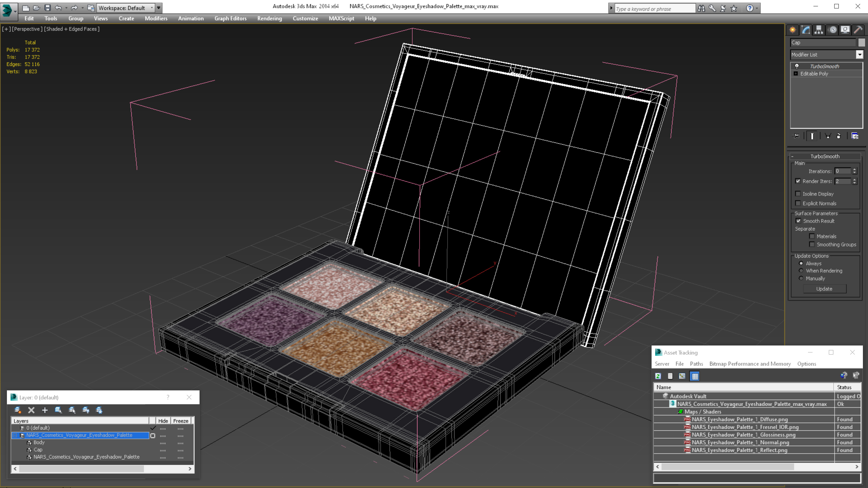Sort layers by Hide column header
This screenshot has height=488, width=868.
[x=163, y=421]
